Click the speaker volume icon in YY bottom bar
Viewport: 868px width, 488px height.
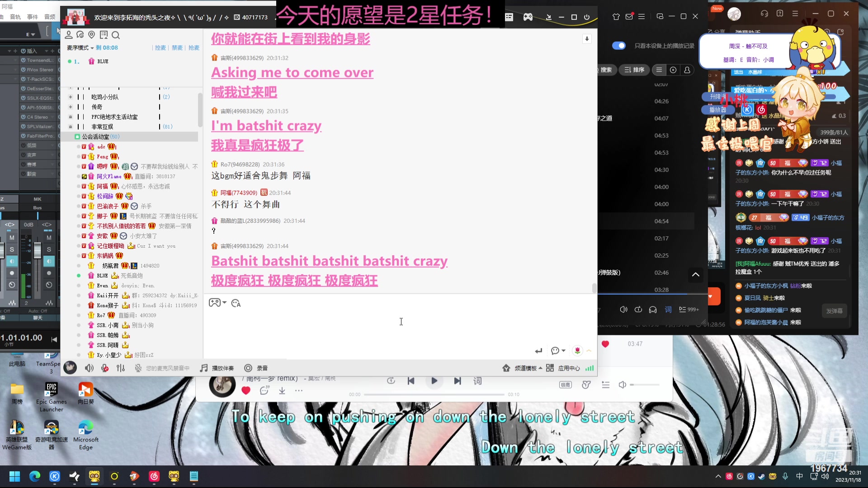coord(90,368)
